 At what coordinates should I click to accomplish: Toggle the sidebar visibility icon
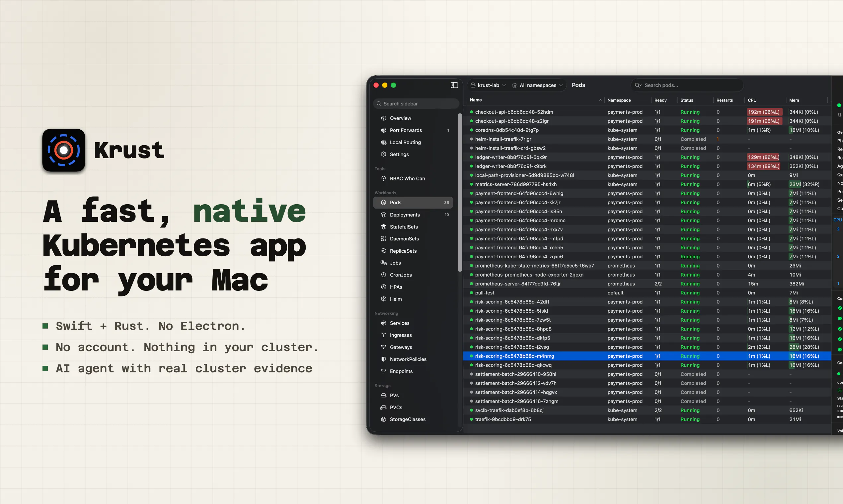pos(454,85)
